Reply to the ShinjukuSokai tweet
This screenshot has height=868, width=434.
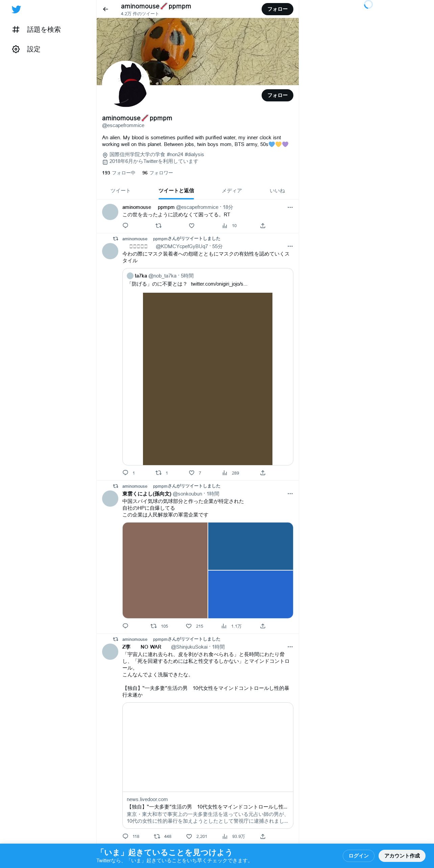[125, 836]
